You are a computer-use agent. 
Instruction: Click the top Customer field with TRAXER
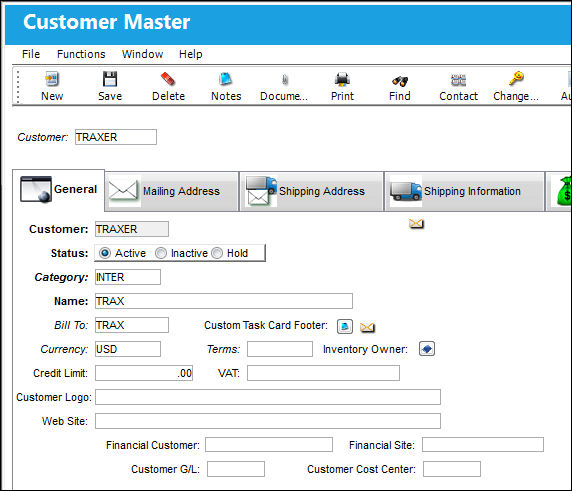[116, 137]
